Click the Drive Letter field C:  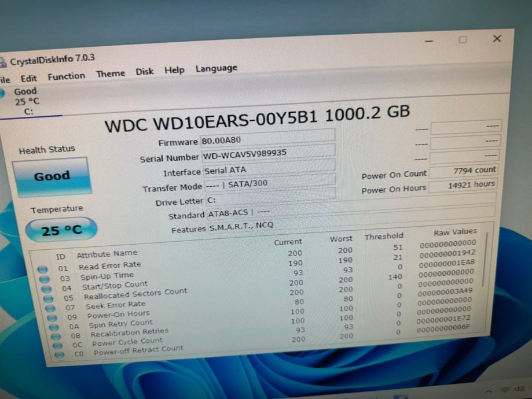(271, 197)
